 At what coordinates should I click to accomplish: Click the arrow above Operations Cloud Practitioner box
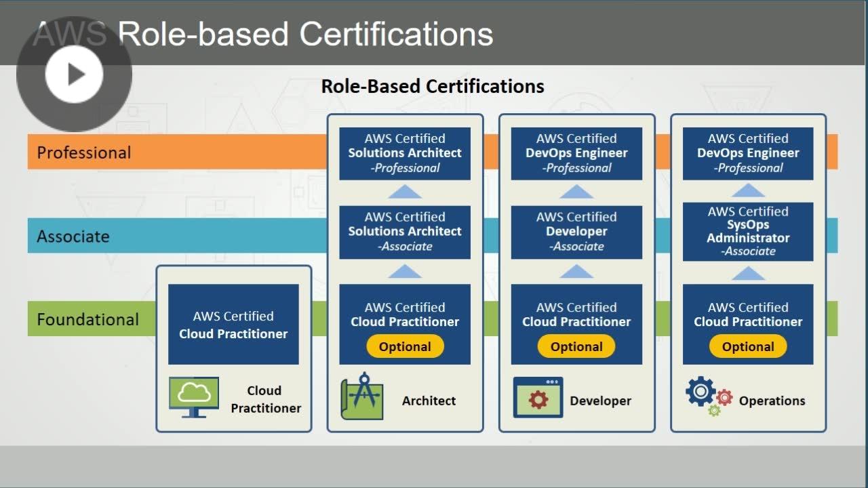748,272
